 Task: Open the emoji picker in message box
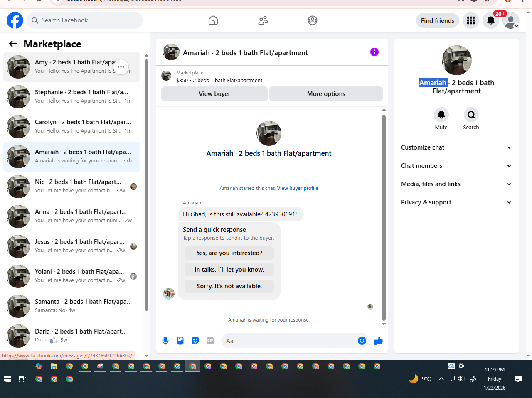362,341
